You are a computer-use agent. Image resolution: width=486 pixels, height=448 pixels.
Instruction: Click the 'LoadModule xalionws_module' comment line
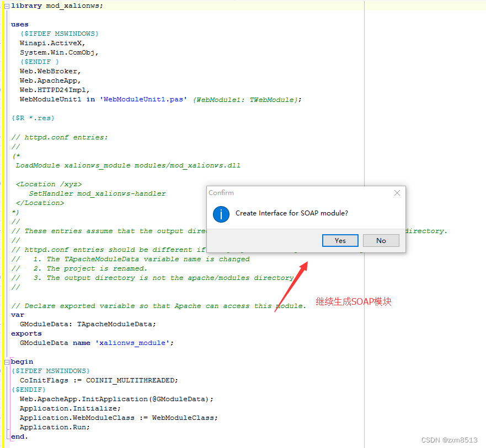(x=128, y=165)
